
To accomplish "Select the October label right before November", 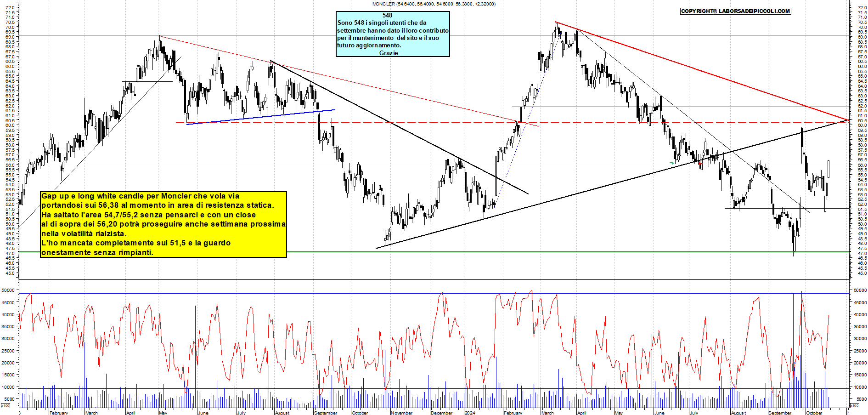I will (x=360, y=413).
